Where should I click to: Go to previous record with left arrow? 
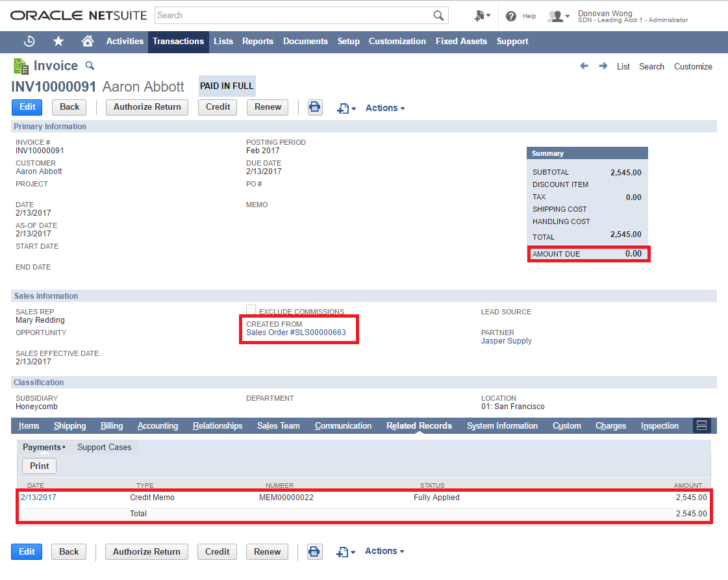click(584, 66)
